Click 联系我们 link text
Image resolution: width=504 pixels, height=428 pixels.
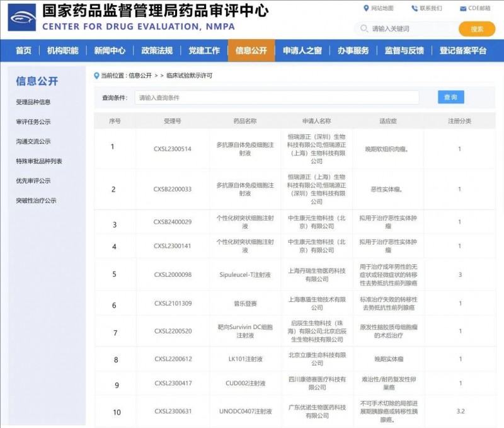[431, 8]
